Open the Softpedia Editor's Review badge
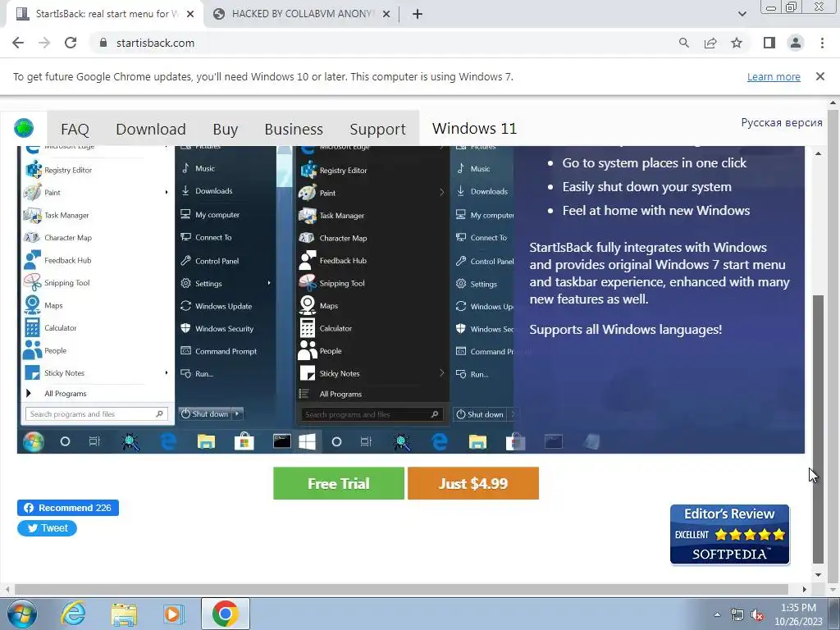Viewport: 840px width, 630px height. coord(729,535)
